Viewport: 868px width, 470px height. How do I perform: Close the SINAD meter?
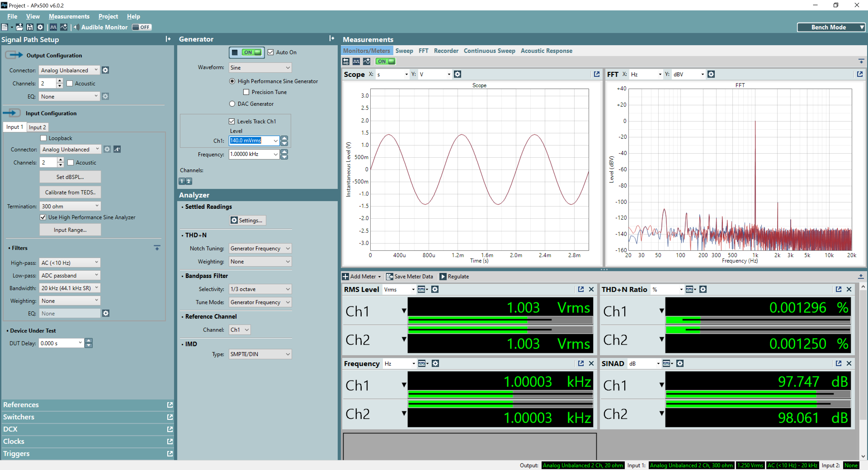[849, 364]
